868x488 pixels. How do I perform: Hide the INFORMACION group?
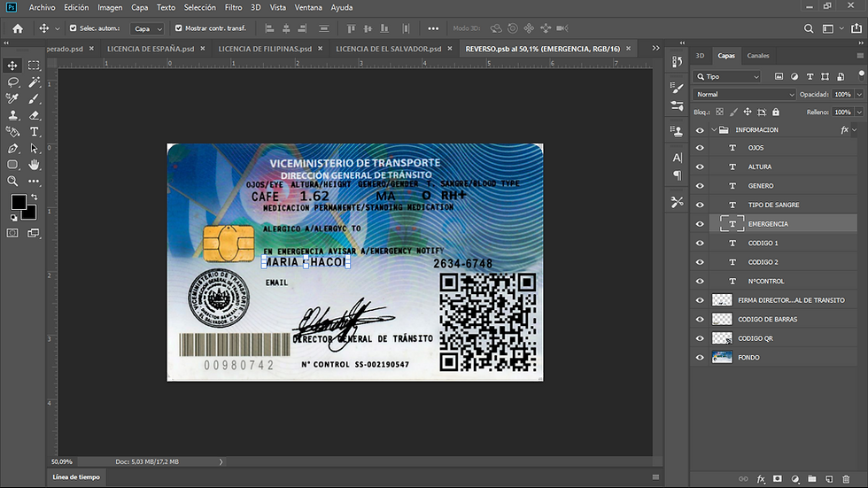click(x=700, y=130)
